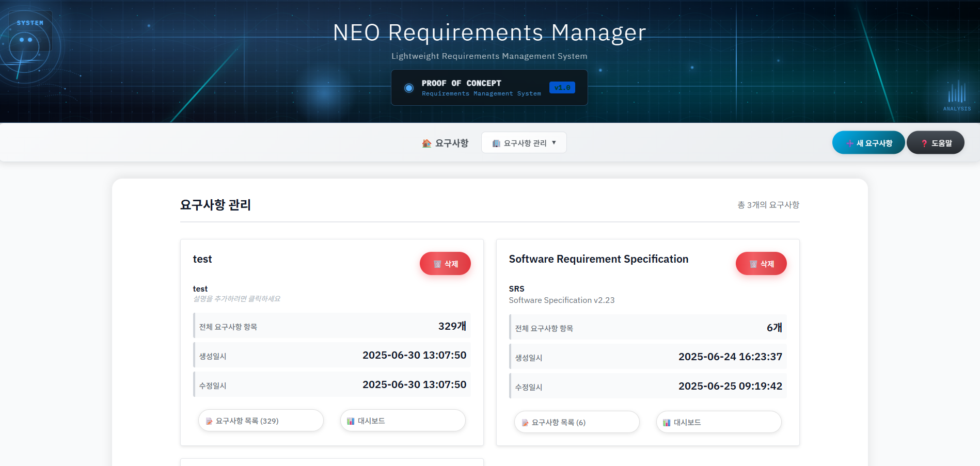Click the 새 요구사항 button
The image size is (980, 466).
868,142
